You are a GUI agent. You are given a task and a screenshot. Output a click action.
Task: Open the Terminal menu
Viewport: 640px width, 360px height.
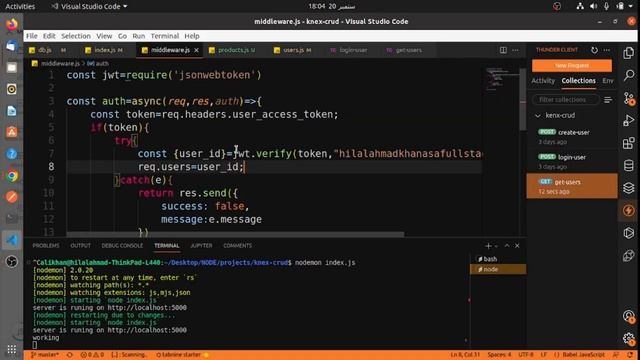(x=164, y=36)
